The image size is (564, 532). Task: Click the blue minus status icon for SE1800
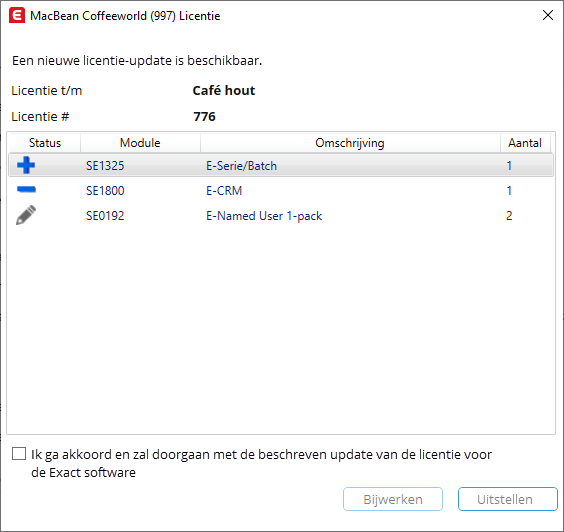pos(26,189)
